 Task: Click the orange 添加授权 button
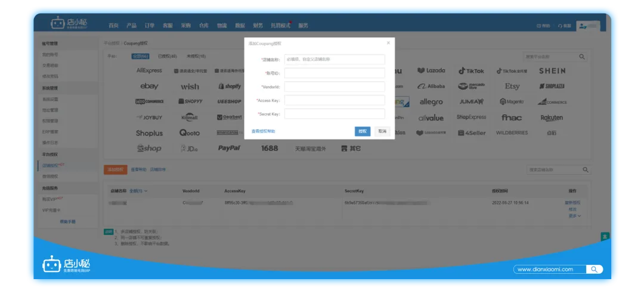pos(116,169)
